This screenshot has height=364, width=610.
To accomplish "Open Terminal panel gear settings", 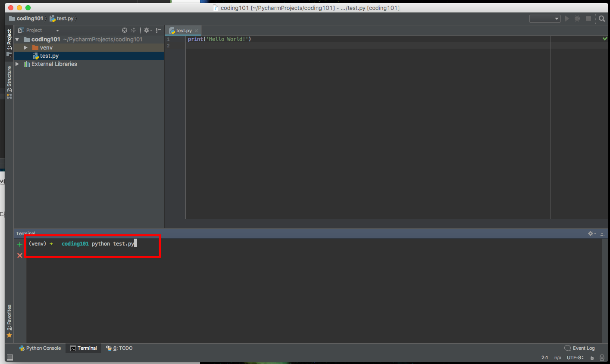I will click(591, 233).
